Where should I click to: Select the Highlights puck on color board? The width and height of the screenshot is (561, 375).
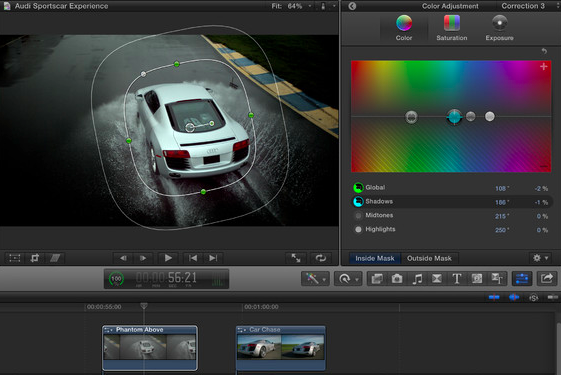coord(490,116)
